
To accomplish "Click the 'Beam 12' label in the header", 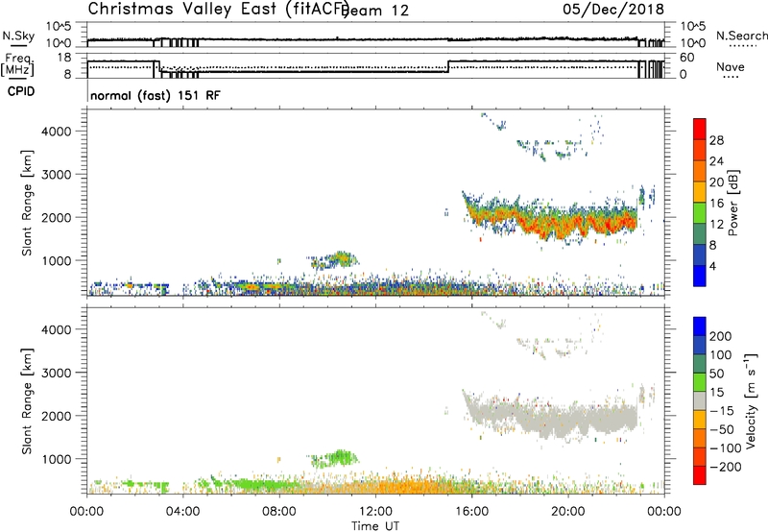I will [375, 11].
